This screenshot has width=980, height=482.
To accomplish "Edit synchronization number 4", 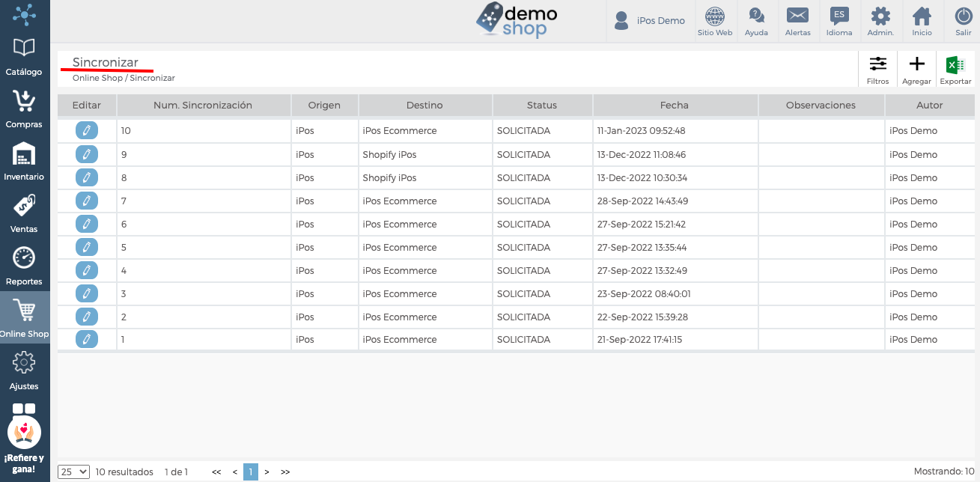I will [87, 270].
